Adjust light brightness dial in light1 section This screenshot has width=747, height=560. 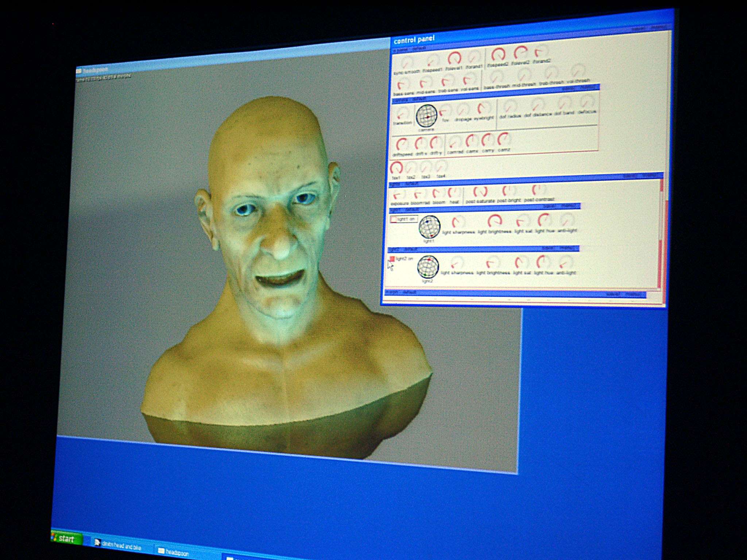495,221
